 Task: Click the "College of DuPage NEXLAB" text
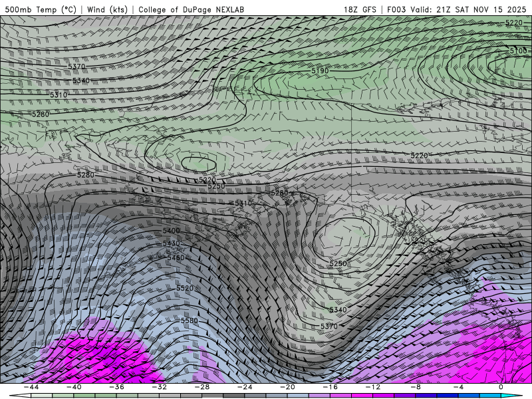(191, 9)
